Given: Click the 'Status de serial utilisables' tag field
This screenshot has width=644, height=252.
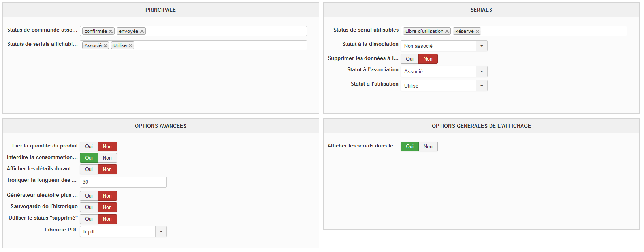Looking at the screenshot, I should tap(553, 32).
